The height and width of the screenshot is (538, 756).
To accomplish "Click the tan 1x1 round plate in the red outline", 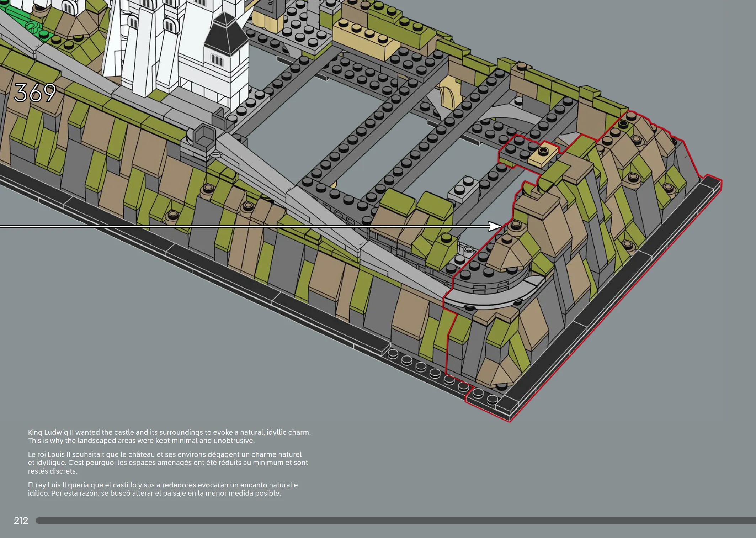I will 543,154.
